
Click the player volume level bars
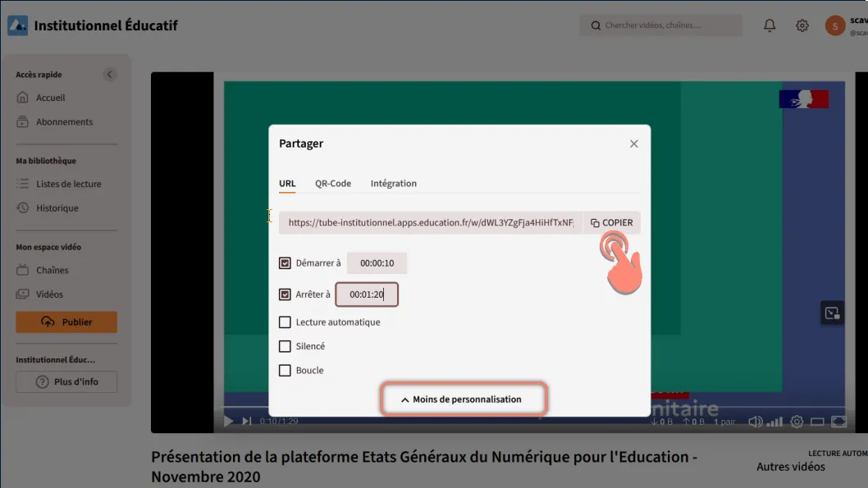click(x=774, y=422)
